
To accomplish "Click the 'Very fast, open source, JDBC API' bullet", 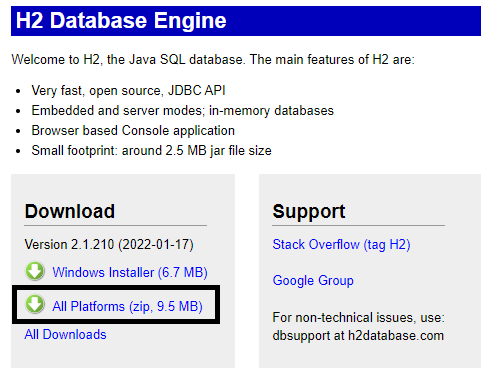I will click(x=128, y=90).
